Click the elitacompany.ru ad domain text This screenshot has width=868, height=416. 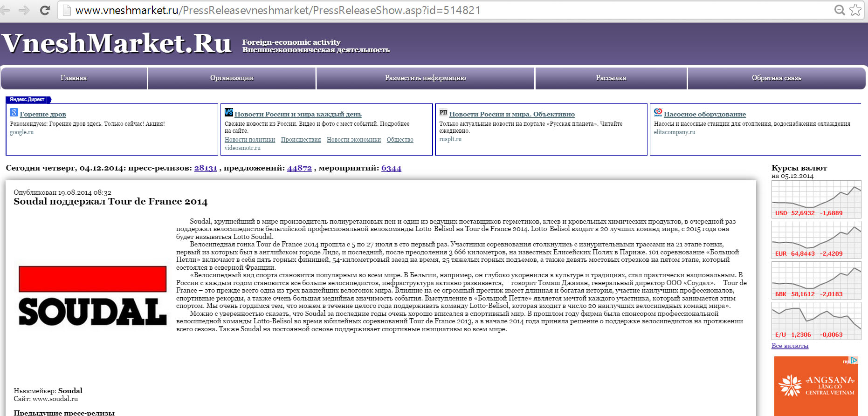(675, 132)
